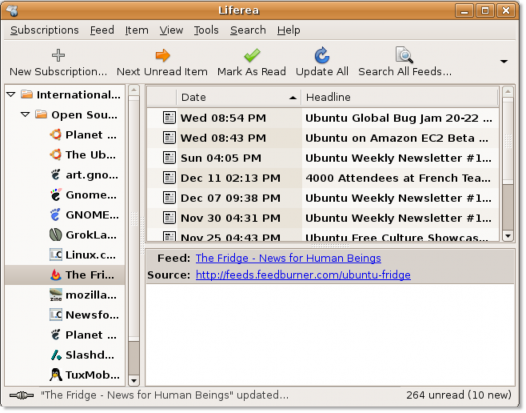526x413 pixels.
Task: Collapse the Open Sou... folder triangle
Action: coord(25,115)
